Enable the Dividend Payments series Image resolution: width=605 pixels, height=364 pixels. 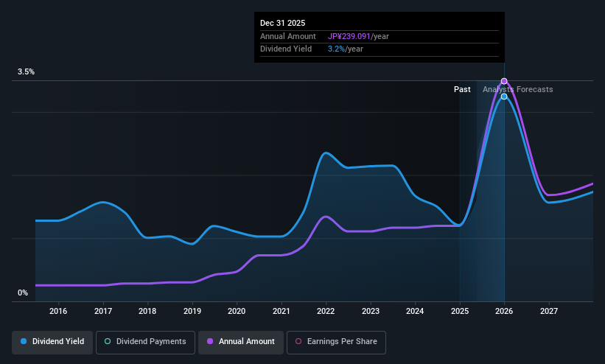(145, 342)
